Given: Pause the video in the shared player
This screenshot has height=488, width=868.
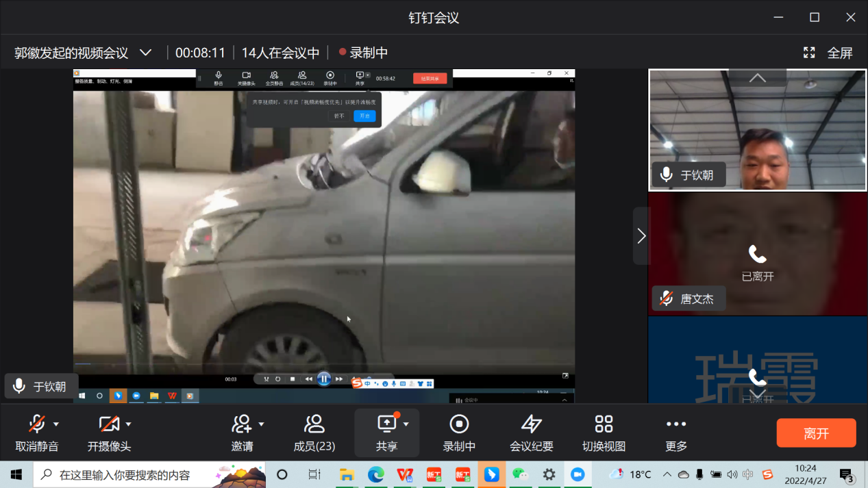Looking at the screenshot, I should click(x=323, y=378).
